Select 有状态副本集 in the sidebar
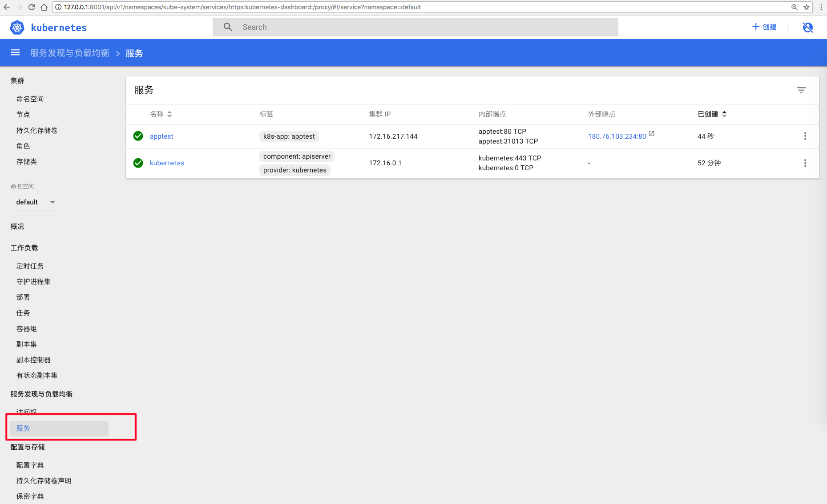Image resolution: width=827 pixels, height=504 pixels. (x=37, y=376)
